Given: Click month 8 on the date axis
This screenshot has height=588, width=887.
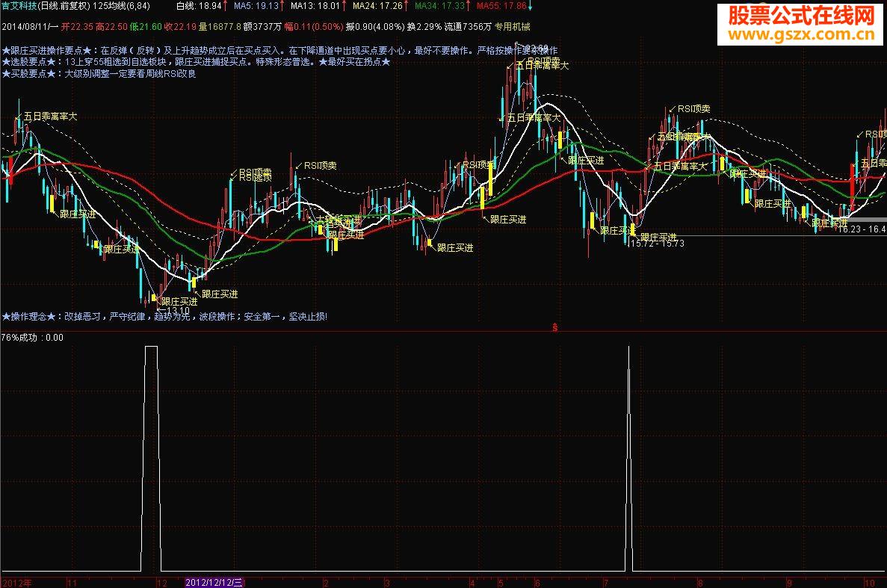Looking at the screenshot, I should click(699, 583).
